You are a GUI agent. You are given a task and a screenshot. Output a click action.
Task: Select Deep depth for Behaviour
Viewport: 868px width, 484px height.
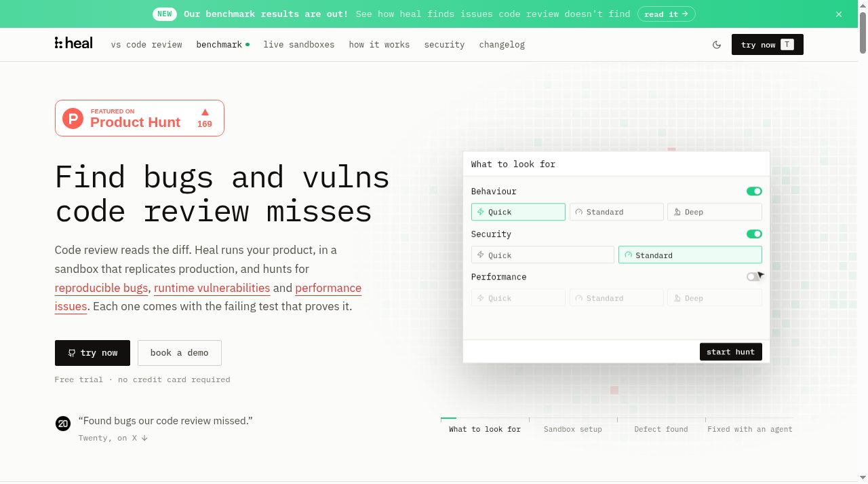[715, 212]
